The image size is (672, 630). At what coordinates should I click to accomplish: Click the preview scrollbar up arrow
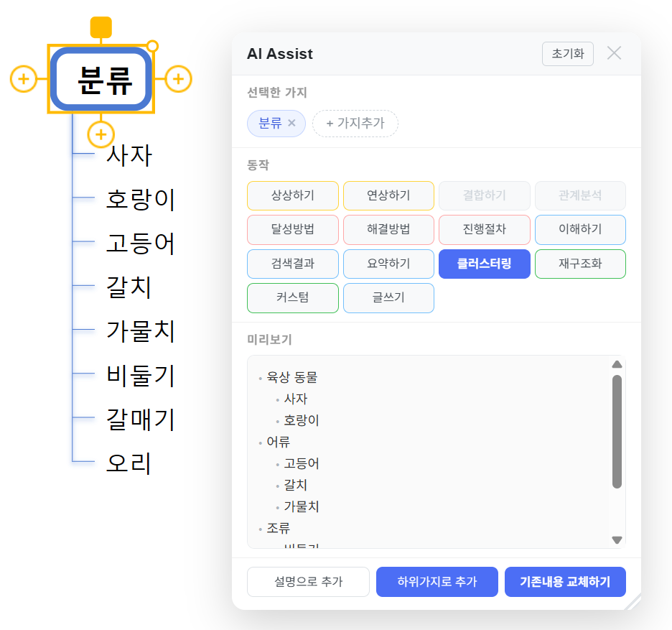coord(616,364)
